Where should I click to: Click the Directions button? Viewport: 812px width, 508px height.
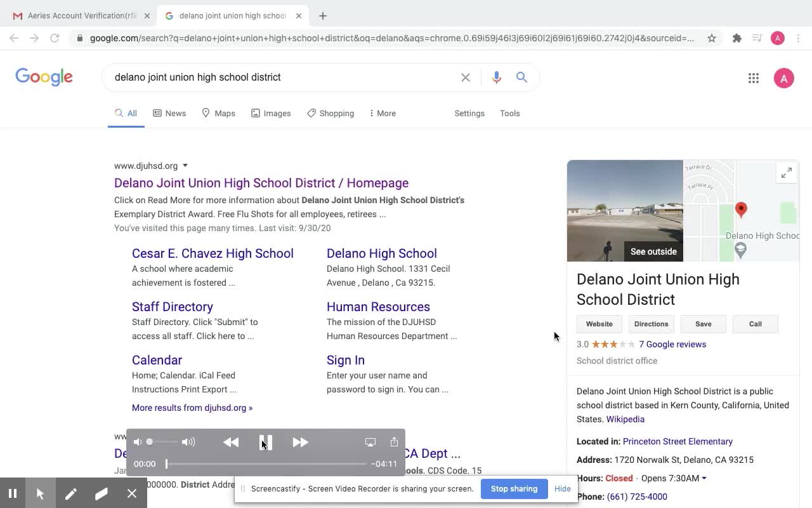pos(652,324)
